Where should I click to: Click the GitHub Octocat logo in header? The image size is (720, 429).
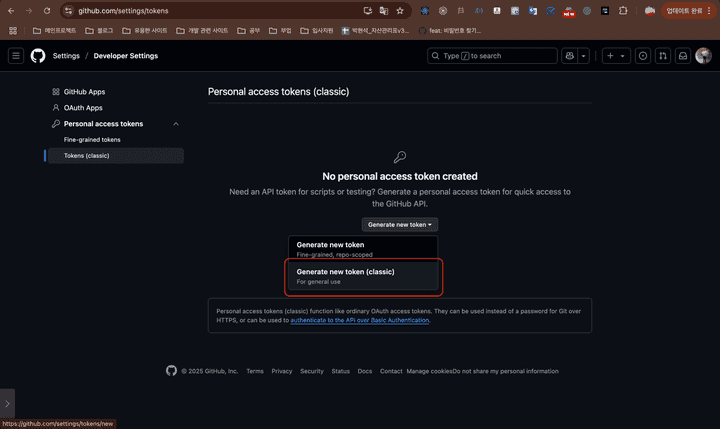pyautogui.click(x=38, y=56)
